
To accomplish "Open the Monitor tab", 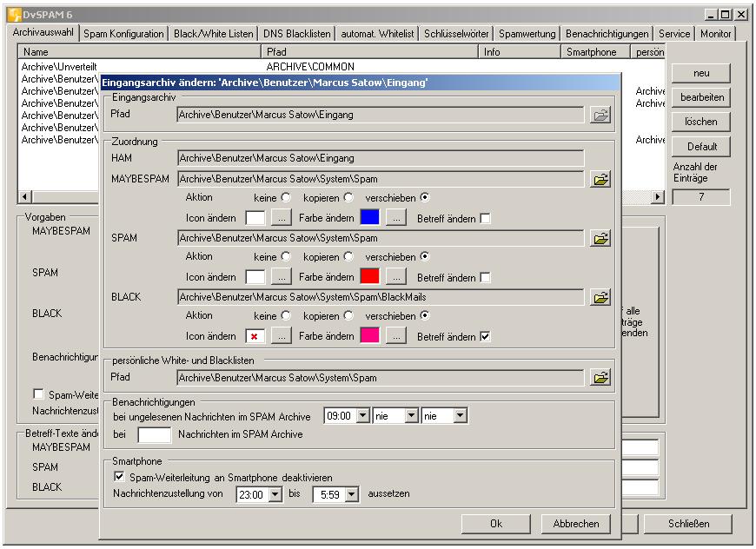I will (x=715, y=34).
